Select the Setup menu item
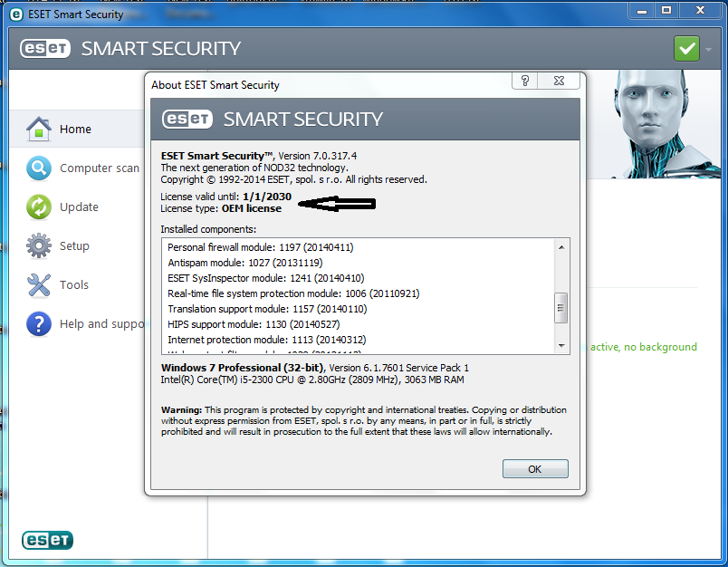 (x=74, y=246)
